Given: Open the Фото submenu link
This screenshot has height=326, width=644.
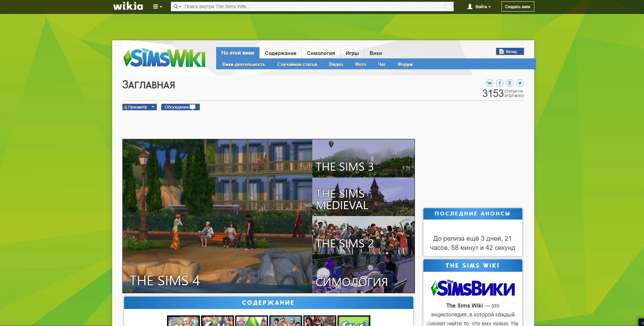Looking at the screenshot, I should (x=360, y=64).
